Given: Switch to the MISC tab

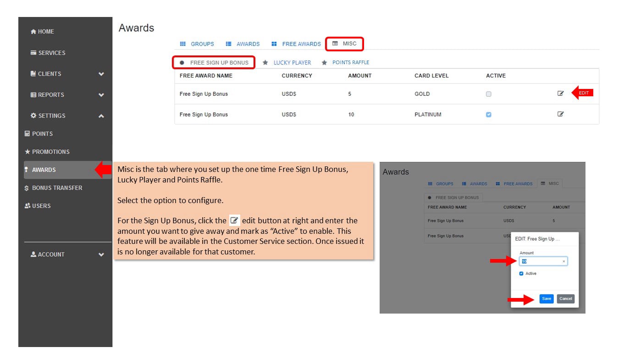Looking at the screenshot, I should click(x=344, y=44).
